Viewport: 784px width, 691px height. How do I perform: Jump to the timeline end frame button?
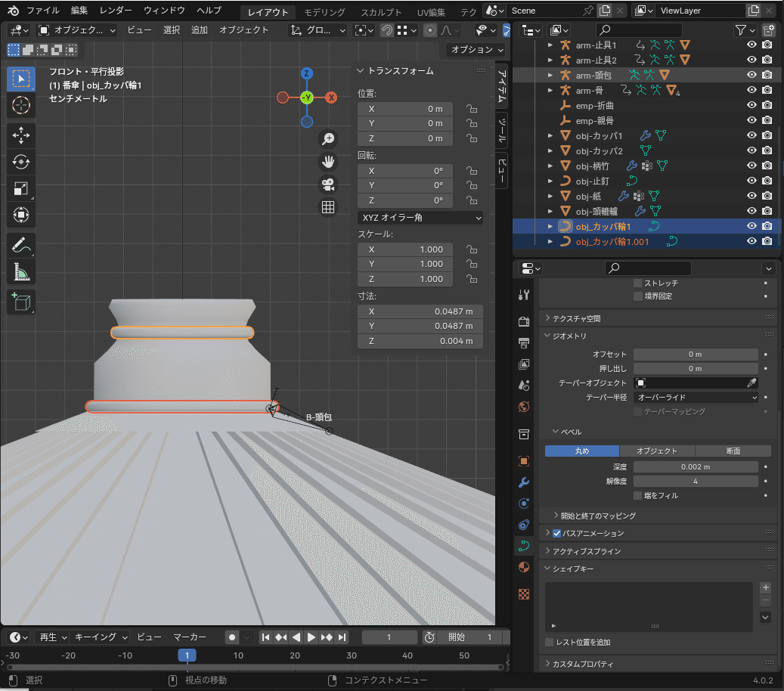point(342,637)
